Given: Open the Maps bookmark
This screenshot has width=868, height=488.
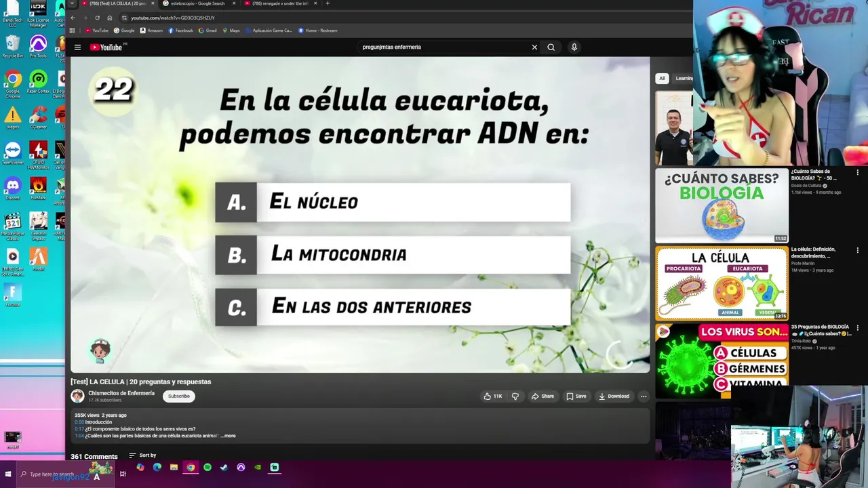Looking at the screenshot, I should tap(231, 30).
